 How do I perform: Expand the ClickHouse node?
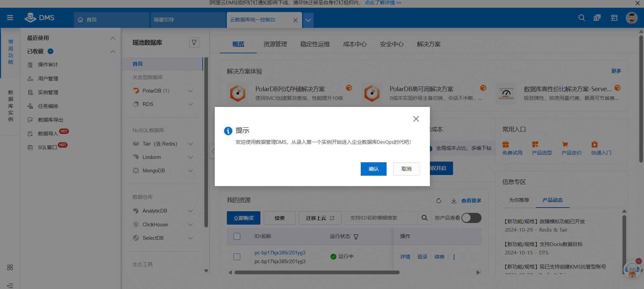point(191,225)
